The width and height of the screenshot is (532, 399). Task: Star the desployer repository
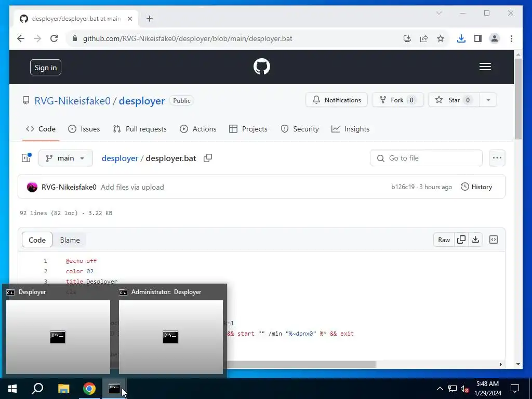[x=454, y=100]
